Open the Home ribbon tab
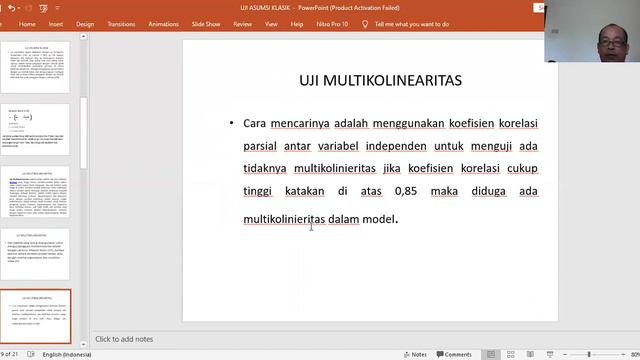Viewport: 640px width, 360px height. click(27, 24)
